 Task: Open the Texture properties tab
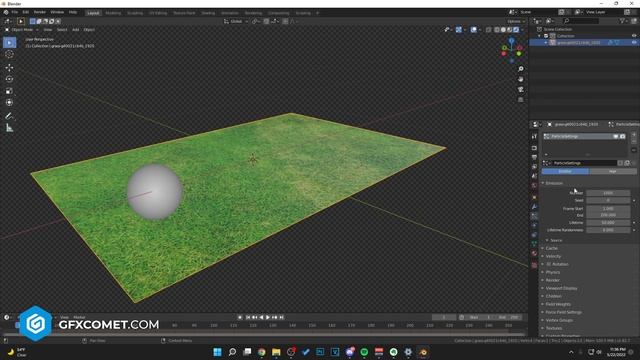pyautogui.click(x=534, y=265)
